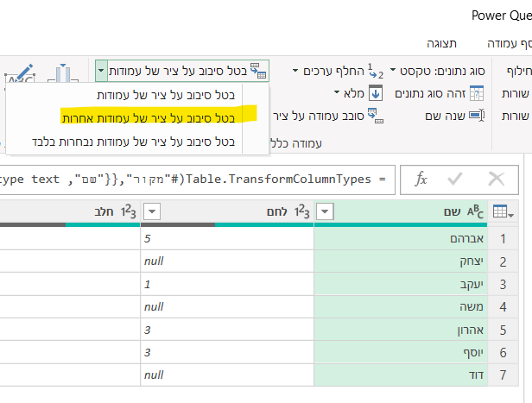Click the 'שנה שם' rename icon
This screenshot has height=403, width=532.
(477, 115)
